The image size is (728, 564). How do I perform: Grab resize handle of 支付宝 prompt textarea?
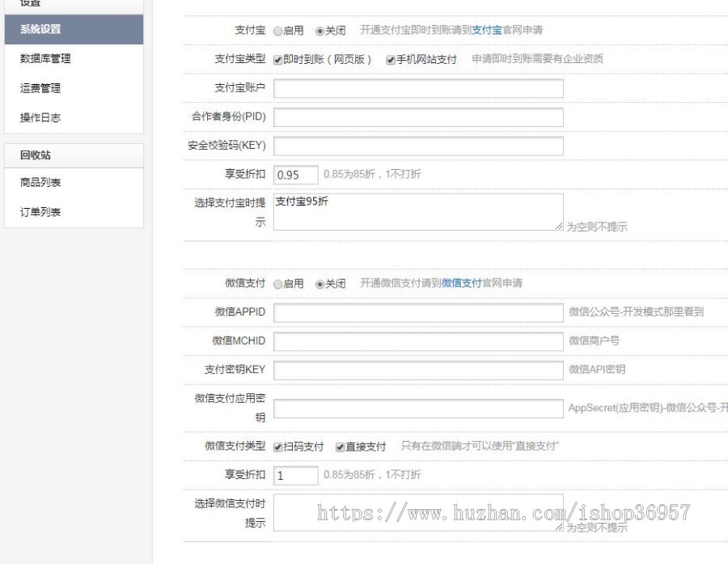pyautogui.click(x=559, y=226)
